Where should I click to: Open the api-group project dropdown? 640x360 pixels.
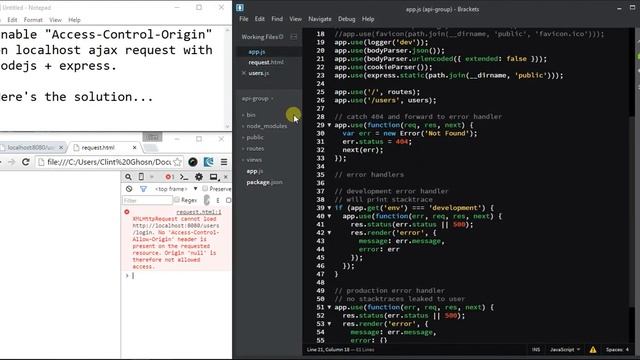(257, 98)
